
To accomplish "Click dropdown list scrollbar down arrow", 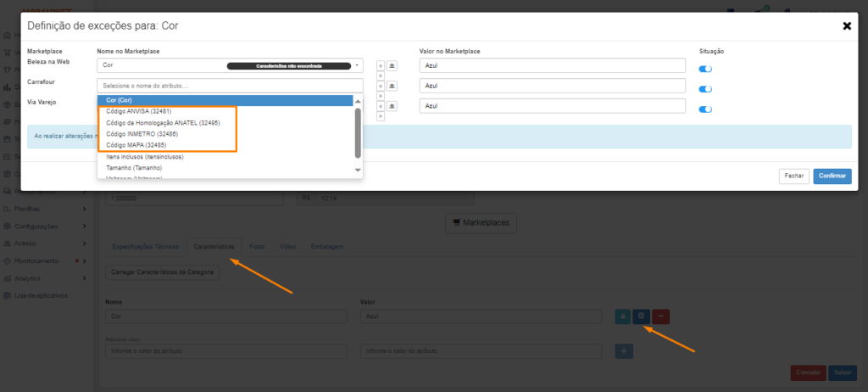I will point(358,171).
